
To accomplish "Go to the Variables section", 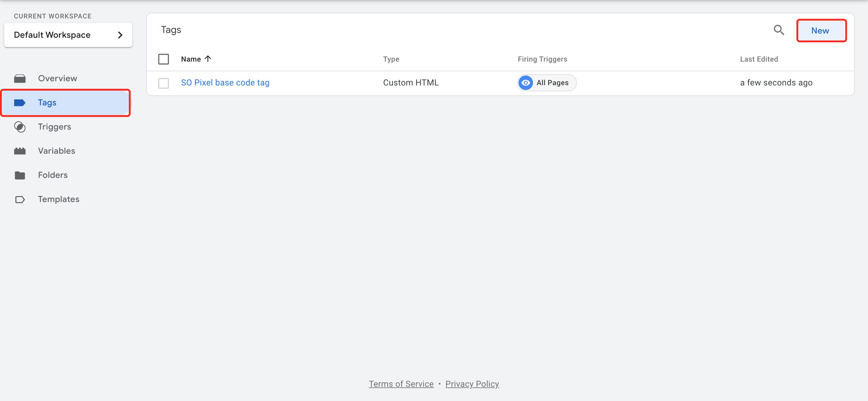I will click(x=56, y=151).
